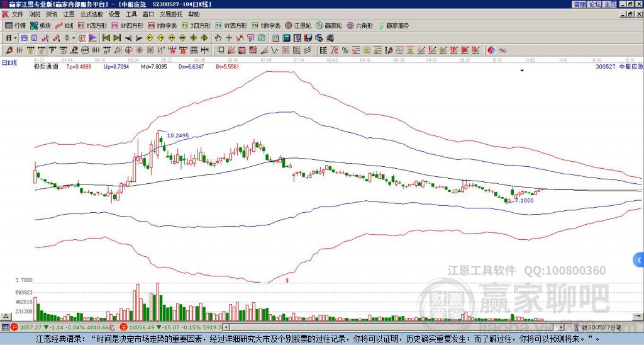Open the 文件 menu

(18, 14)
